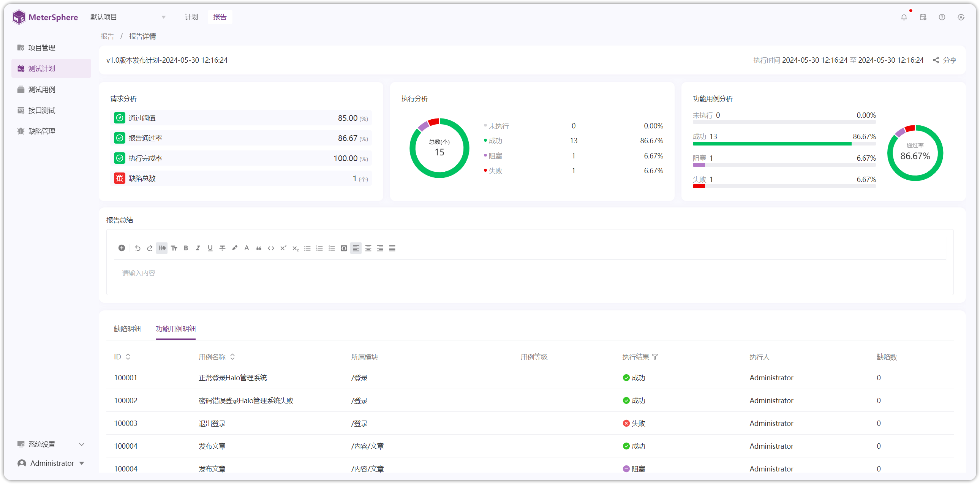
Task: Select the 功能用例明细 tab
Action: tap(176, 329)
